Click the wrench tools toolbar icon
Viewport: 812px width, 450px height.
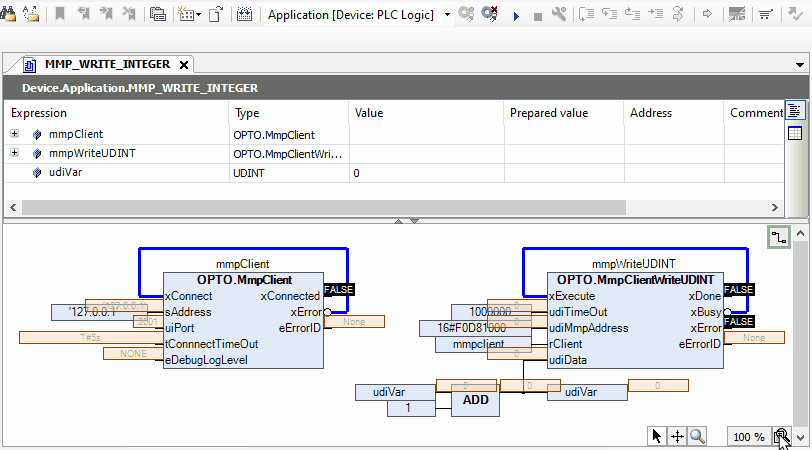(559, 14)
